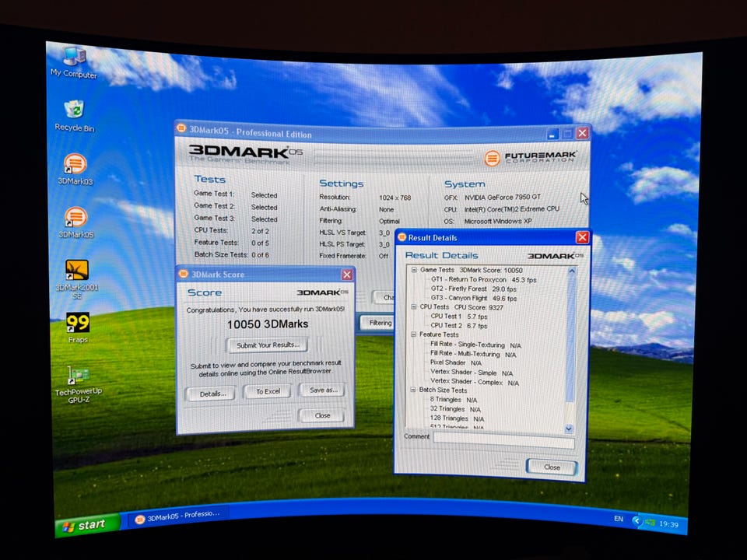This screenshot has width=747, height=560.
Task: Collapse the Game Tests tree node
Action: click(414, 270)
